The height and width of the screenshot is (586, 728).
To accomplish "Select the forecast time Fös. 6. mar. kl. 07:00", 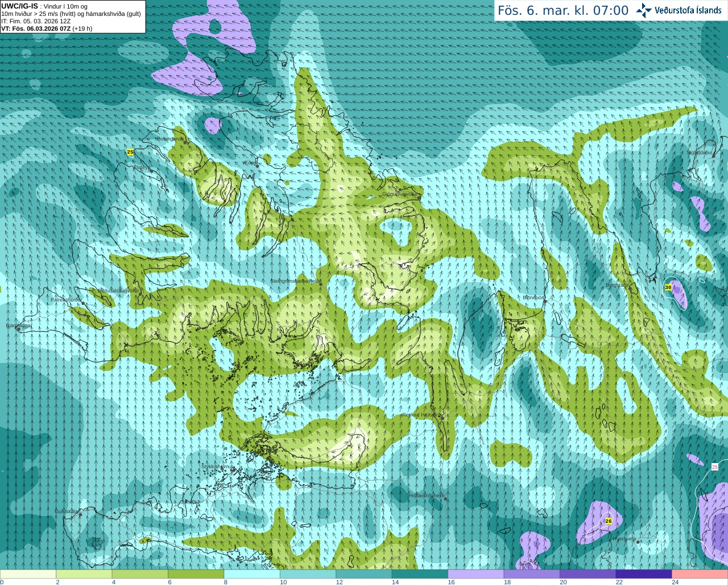I will (563, 11).
